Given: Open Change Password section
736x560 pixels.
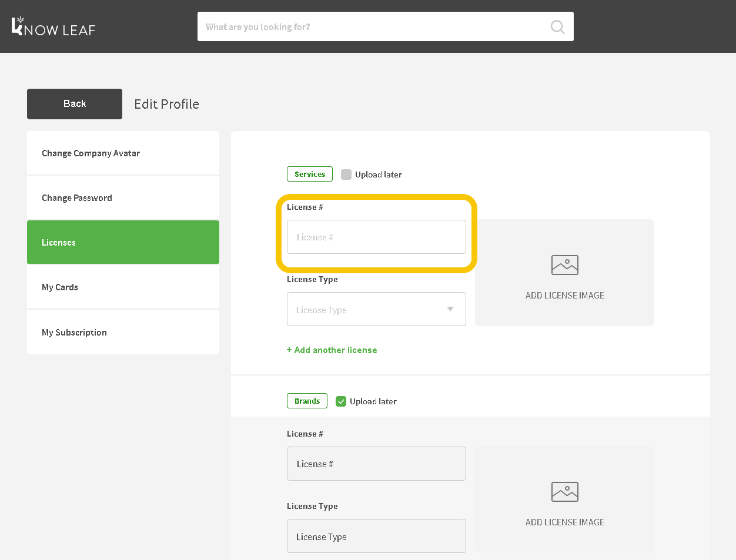Looking at the screenshot, I should [123, 198].
